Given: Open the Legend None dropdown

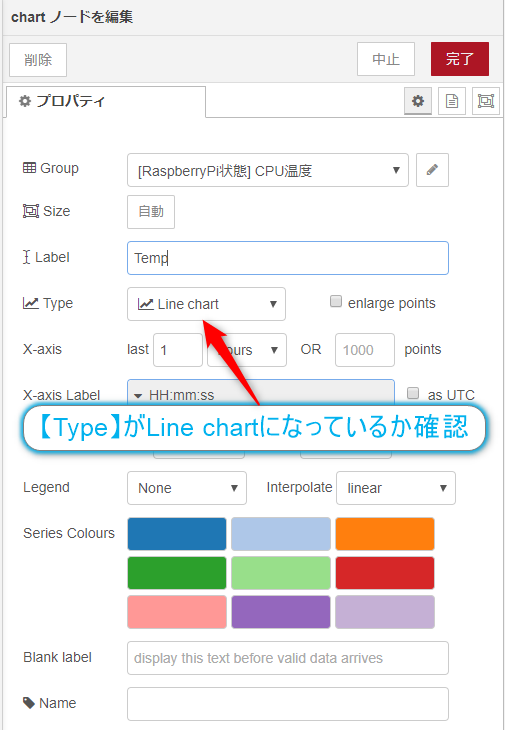Looking at the screenshot, I should [x=187, y=488].
